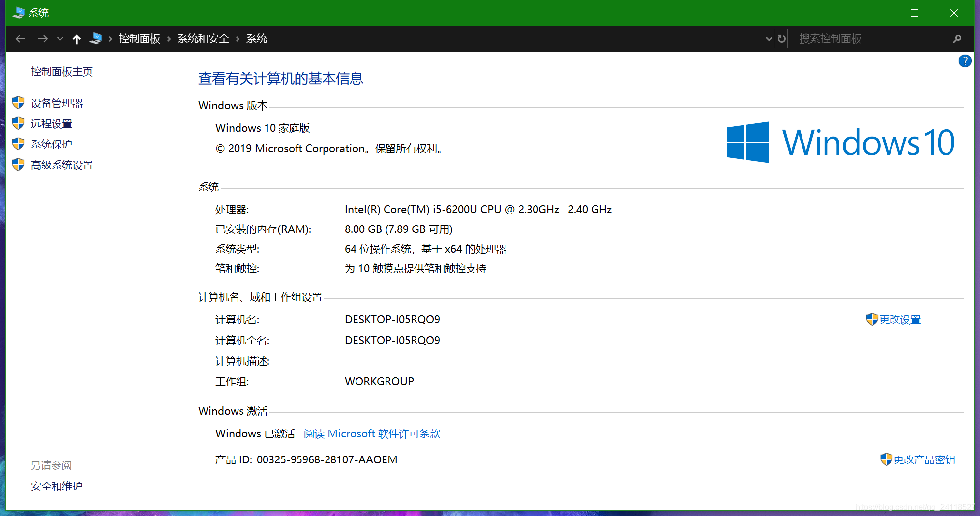Image resolution: width=980 pixels, height=516 pixels.
Task: Click 计算机名 value DESKTOP-I05RQO9
Action: click(392, 320)
